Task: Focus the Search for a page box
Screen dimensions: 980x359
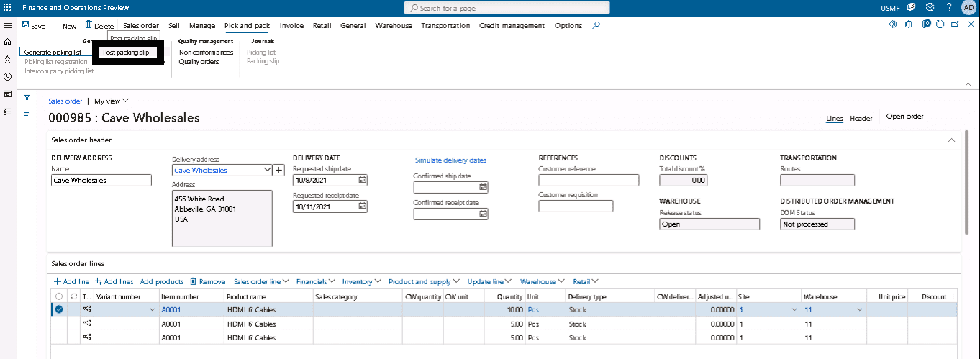Action: 507,8
